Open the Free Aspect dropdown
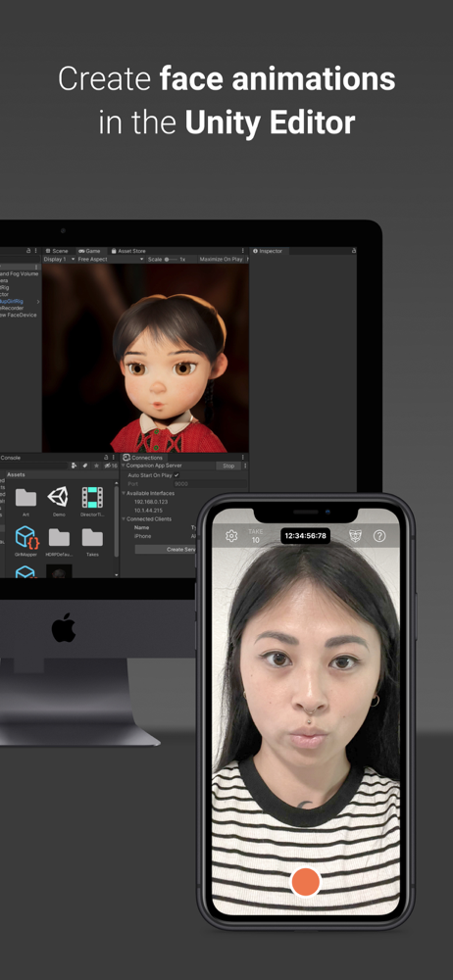453x980 pixels. pyautogui.click(x=110, y=259)
